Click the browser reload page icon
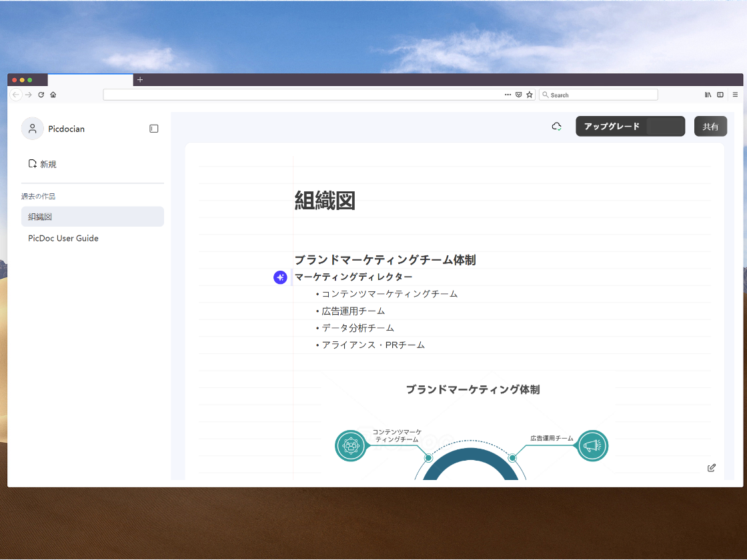Image resolution: width=747 pixels, height=560 pixels. 41,94
